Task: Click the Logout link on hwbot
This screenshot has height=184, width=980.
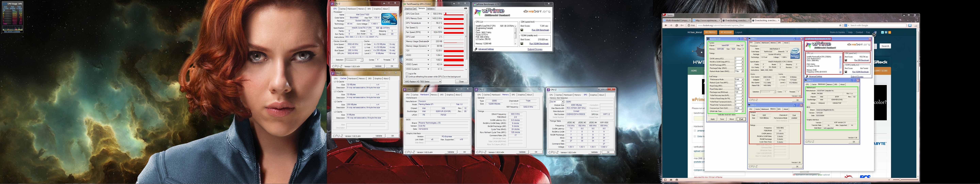Action: [x=739, y=32]
